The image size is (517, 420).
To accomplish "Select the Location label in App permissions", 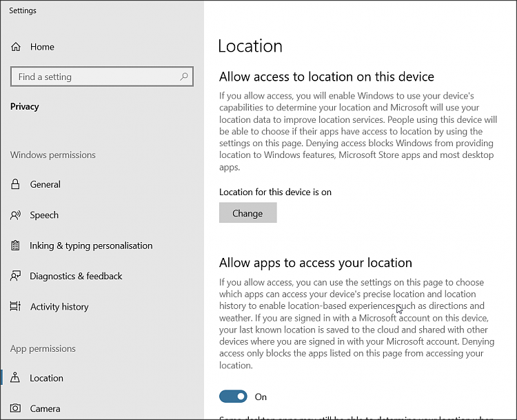I will 46,378.
